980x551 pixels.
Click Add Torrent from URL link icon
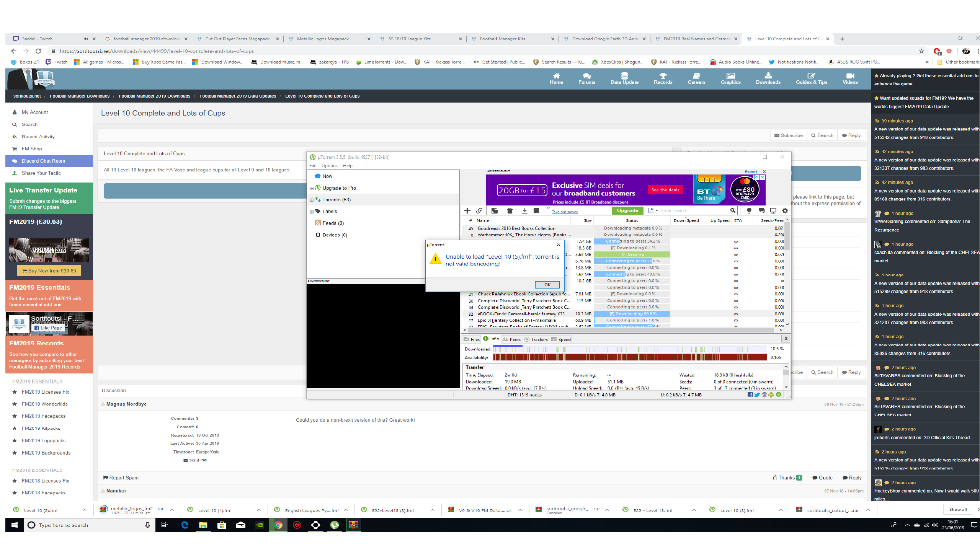[479, 211]
